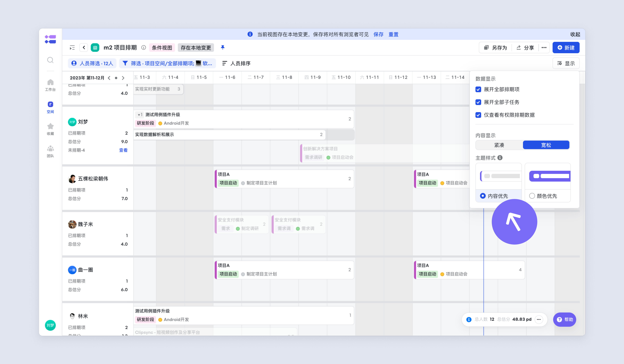Open 林米's 测试用例插件升级 card
Viewport: 624px width, 364px height.
pos(244,315)
